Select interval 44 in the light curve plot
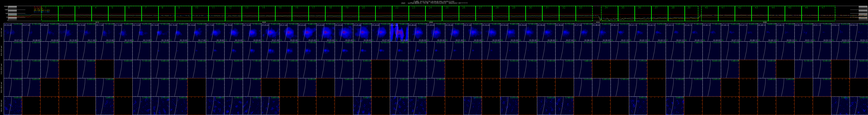This screenshot has height=115, width=868. coord(777,13)
